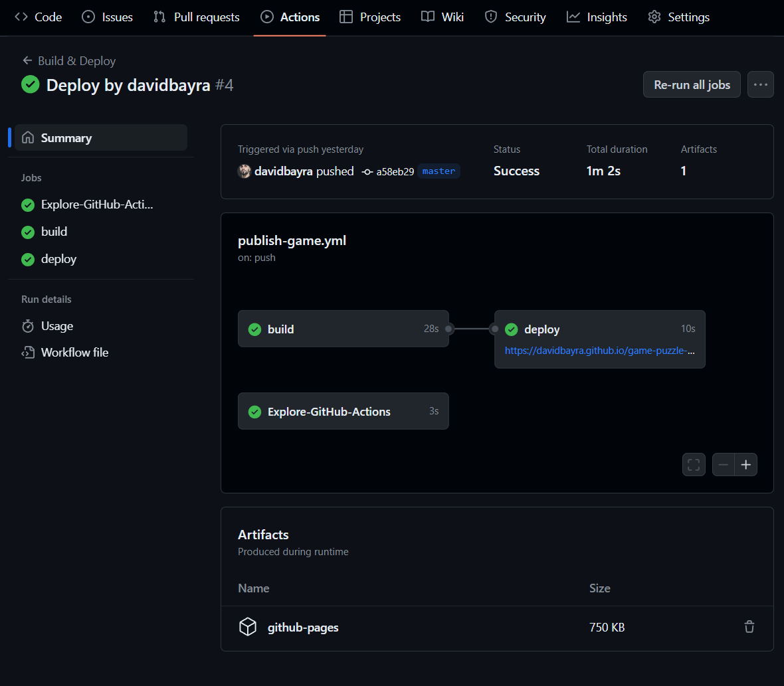
Task: Open Explore-GitHub-Acti... job in sidebar
Action: point(97,205)
